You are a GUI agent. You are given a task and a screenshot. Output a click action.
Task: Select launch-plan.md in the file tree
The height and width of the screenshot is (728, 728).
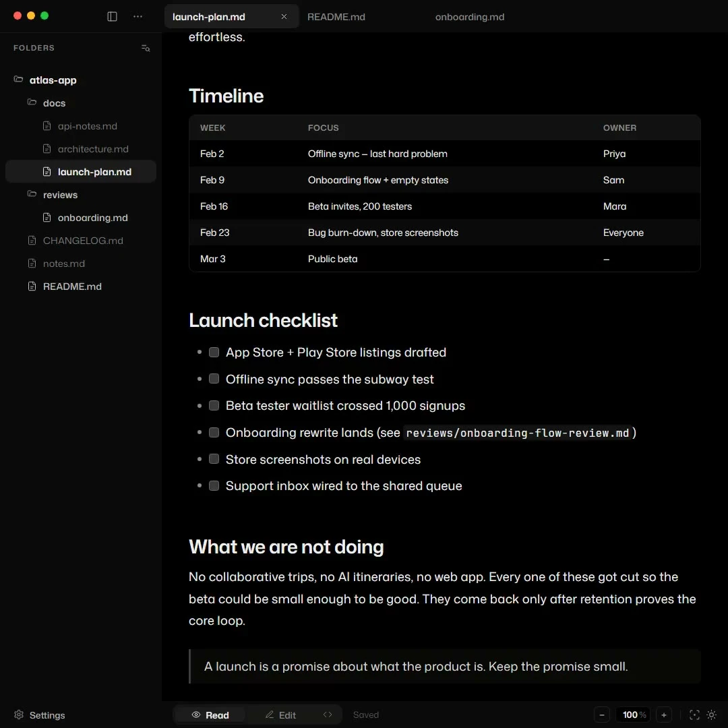81,172
